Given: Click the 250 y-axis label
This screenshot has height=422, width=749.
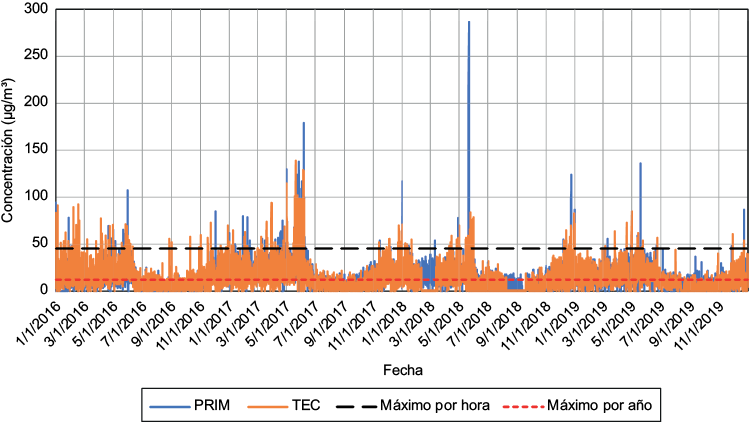Looking at the screenshot, I should click(36, 56).
